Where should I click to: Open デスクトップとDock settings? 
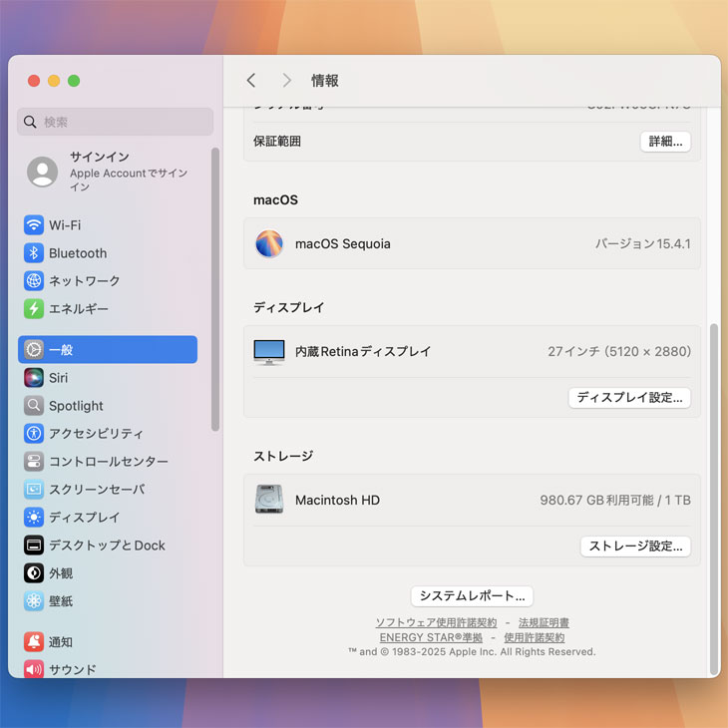[x=107, y=546]
